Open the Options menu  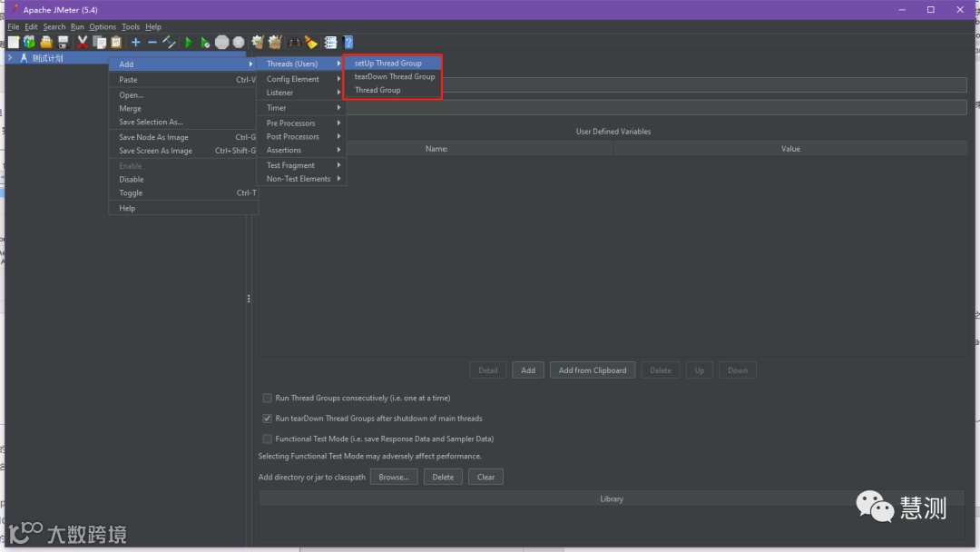coord(103,27)
